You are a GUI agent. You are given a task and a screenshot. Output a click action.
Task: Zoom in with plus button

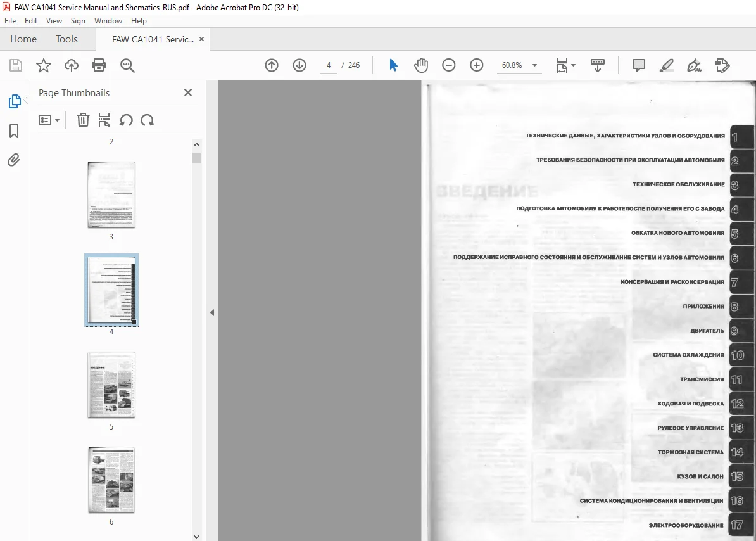click(x=476, y=65)
